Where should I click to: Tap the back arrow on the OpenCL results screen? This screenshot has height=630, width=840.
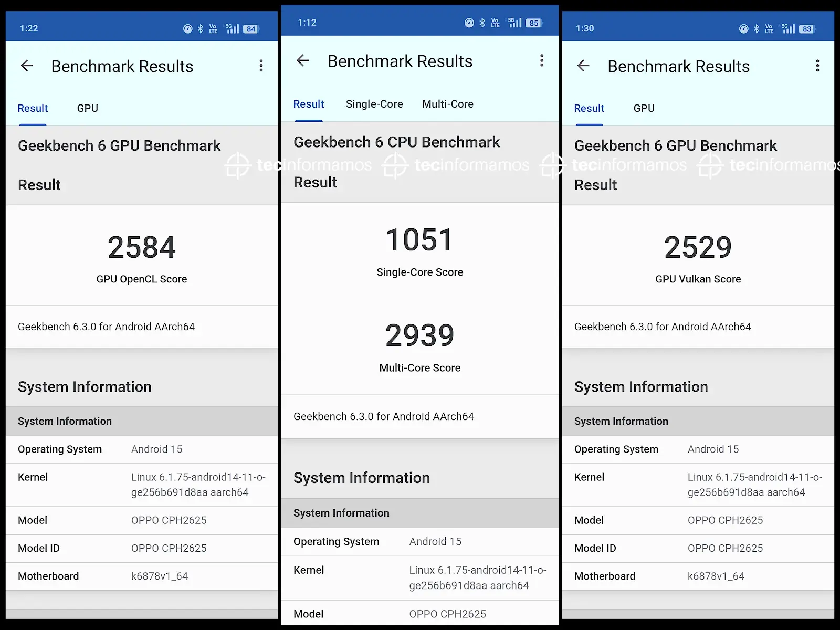pyautogui.click(x=27, y=66)
